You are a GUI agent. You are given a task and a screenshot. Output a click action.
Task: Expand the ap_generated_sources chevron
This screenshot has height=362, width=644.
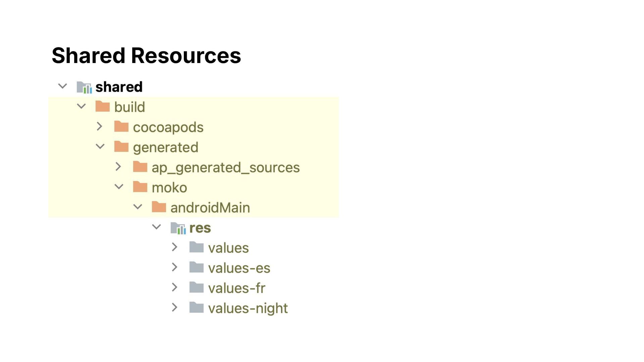point(118,167)
